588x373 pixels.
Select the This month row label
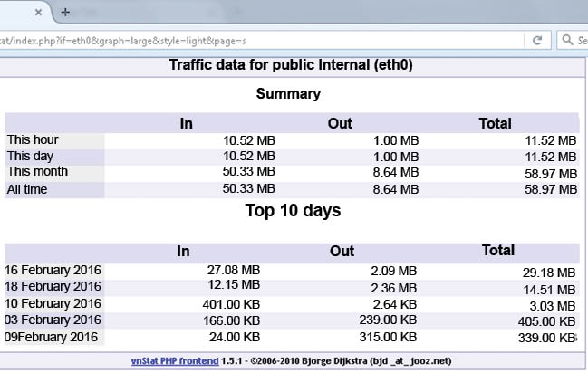pos(37,172)
